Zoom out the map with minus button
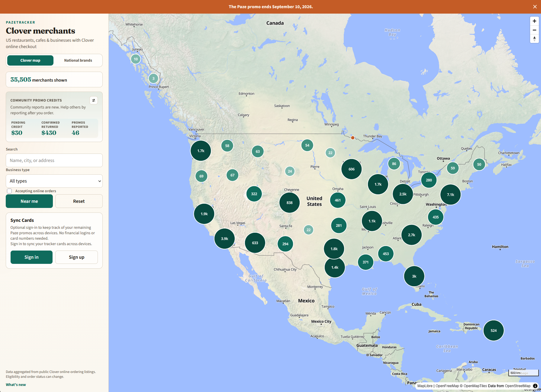 pos(534,30)
